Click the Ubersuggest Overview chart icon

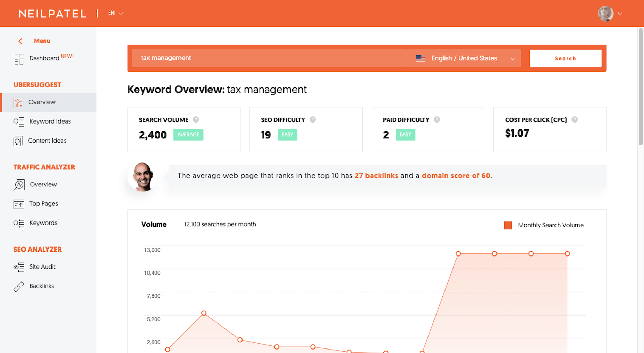pyautogui.click(x=18, y=103)
